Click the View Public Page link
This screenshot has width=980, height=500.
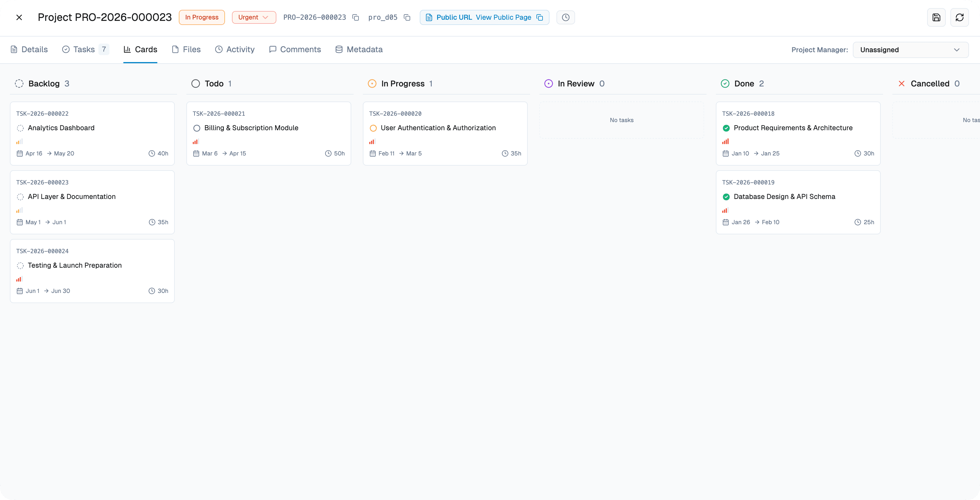503,17
